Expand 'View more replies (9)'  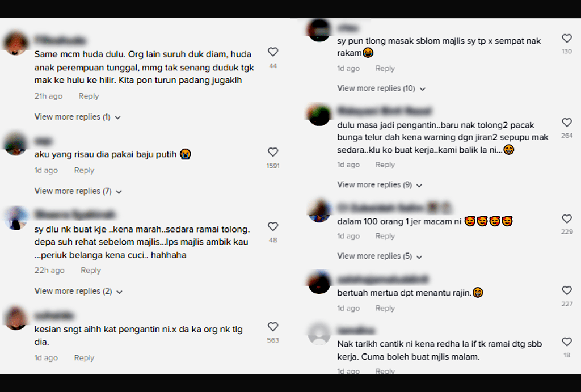pos(380,184)
